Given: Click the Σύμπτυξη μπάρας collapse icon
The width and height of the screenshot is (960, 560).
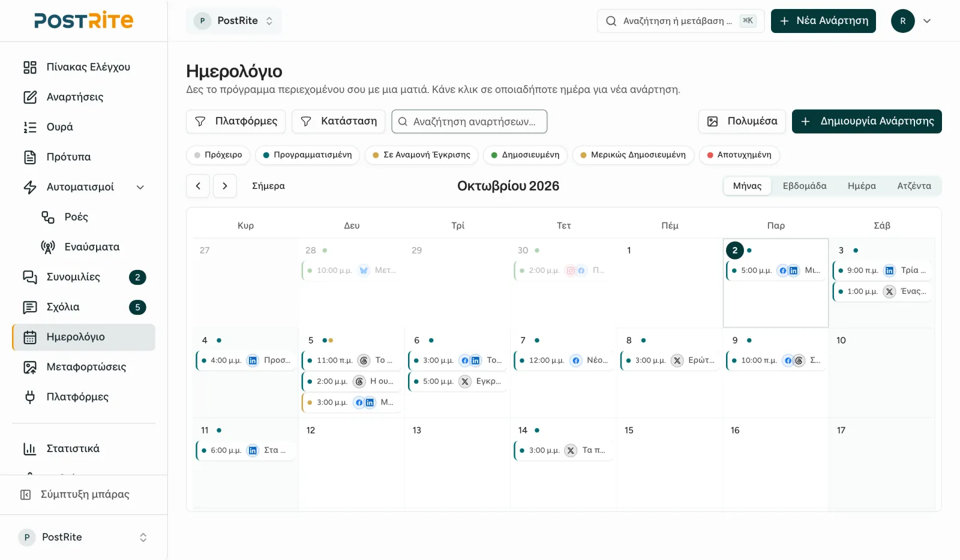Looking at the screenshot, I should (25, 495).
